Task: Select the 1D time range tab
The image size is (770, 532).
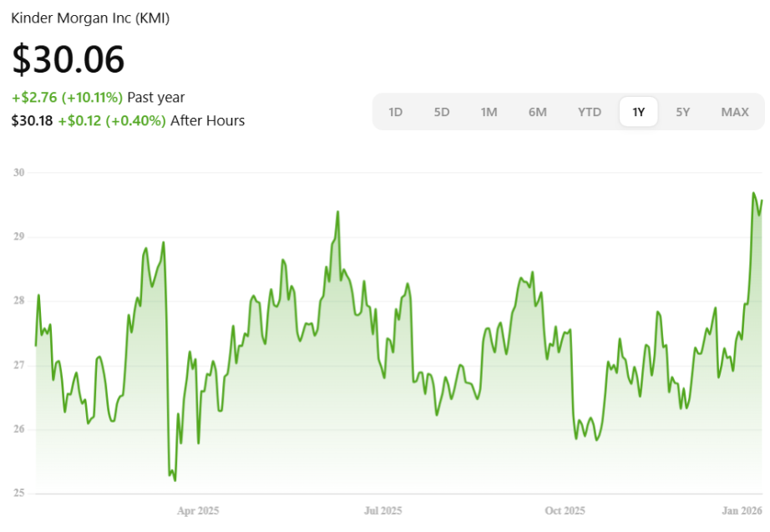Action: coord(396,112)
